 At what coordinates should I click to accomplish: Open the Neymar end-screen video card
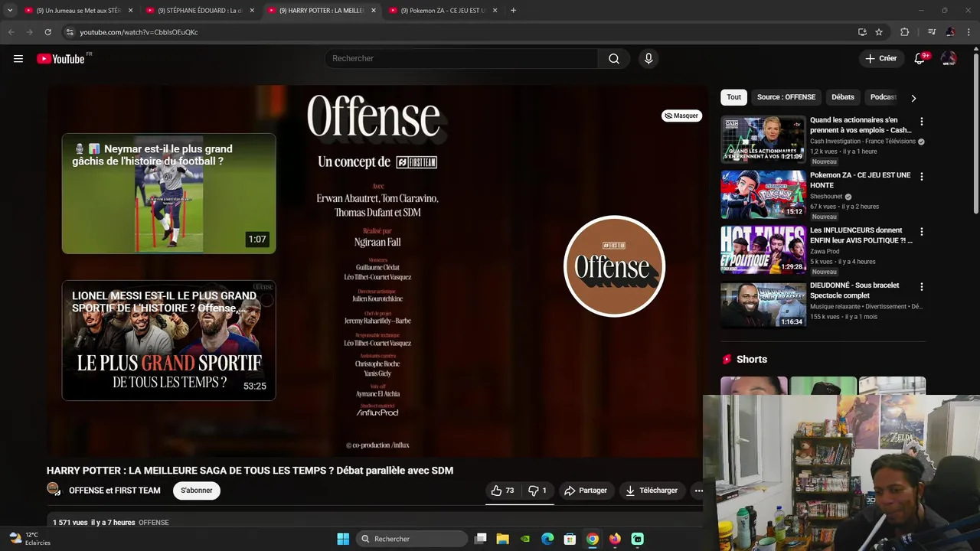pos(168,194)
